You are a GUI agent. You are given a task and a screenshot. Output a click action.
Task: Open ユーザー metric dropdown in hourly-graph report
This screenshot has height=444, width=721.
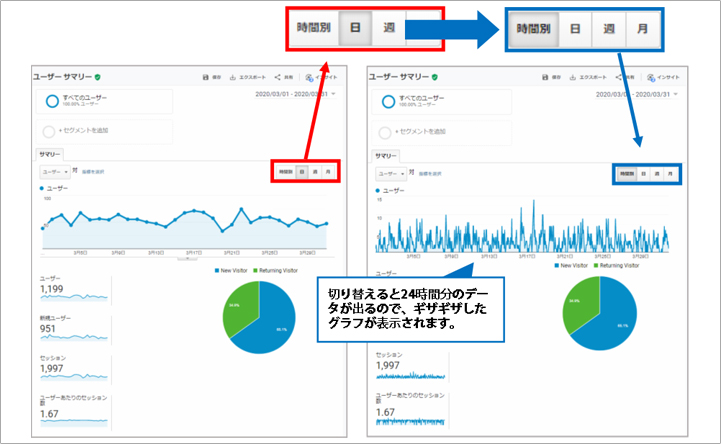point(391,174)
